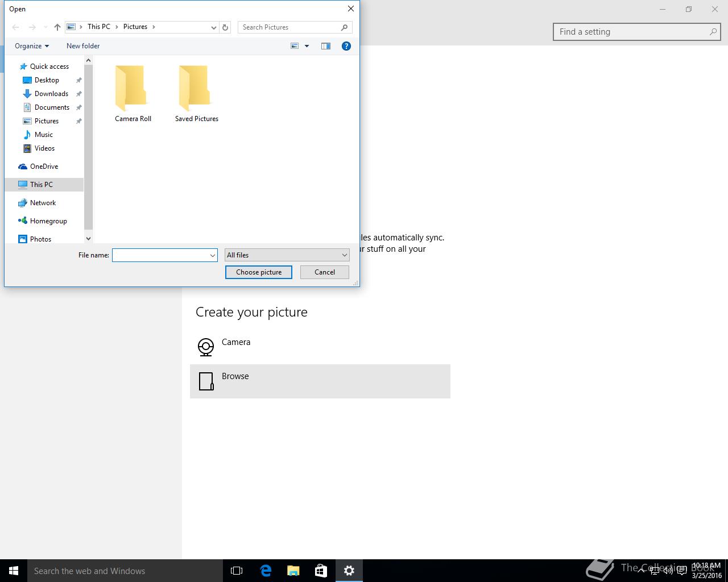Select OneDrive in the navigation pane
Viewport: 728px width, 582px height.
(44, 167)
